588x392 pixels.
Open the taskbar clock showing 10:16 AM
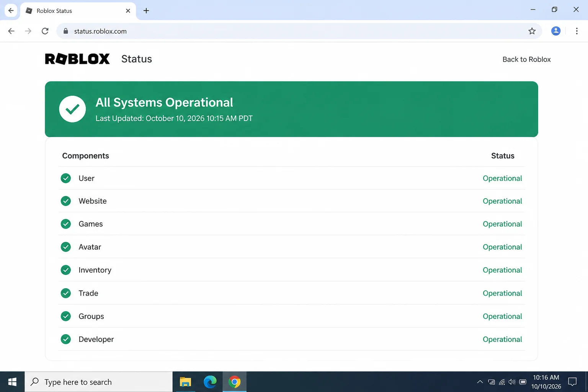point(546,382)
